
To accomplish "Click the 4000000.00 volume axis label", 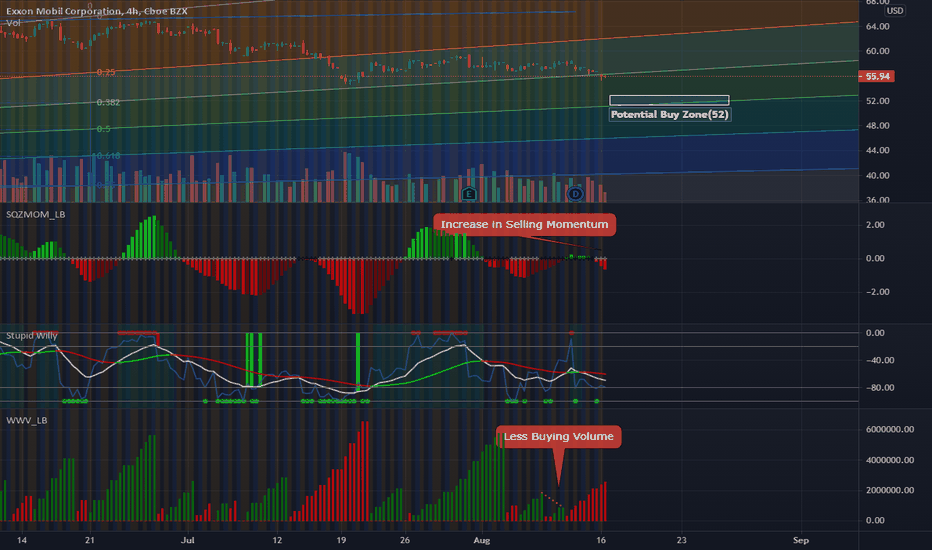I will pyautogui.click(x=890, y=460).
